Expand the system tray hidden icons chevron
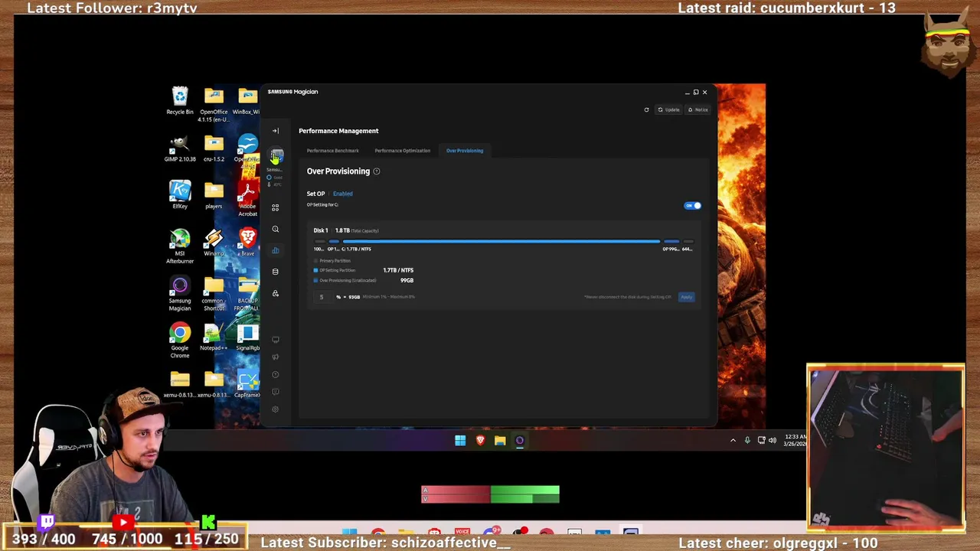Screen dimensions: 980x551 [x=733, y=440]
